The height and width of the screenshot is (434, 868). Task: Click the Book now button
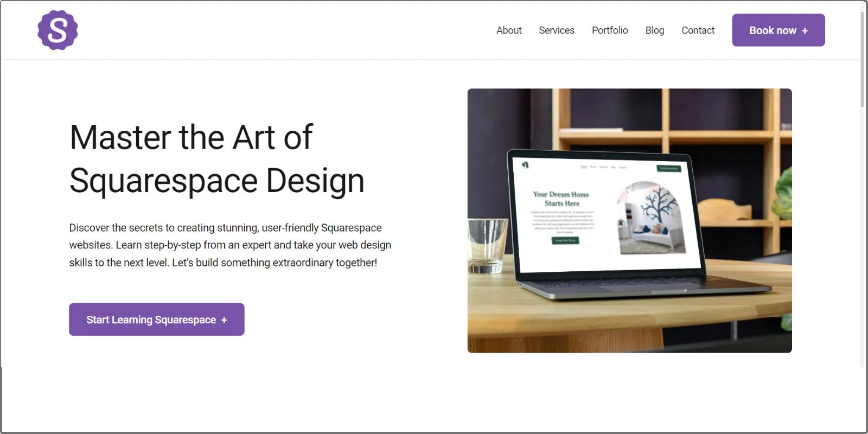click(778, 30)
